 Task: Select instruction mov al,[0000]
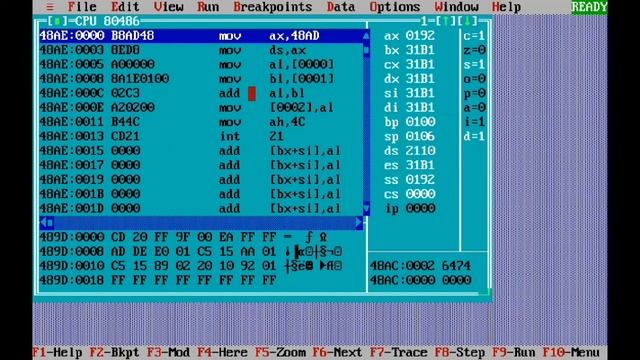coord(201,64)
